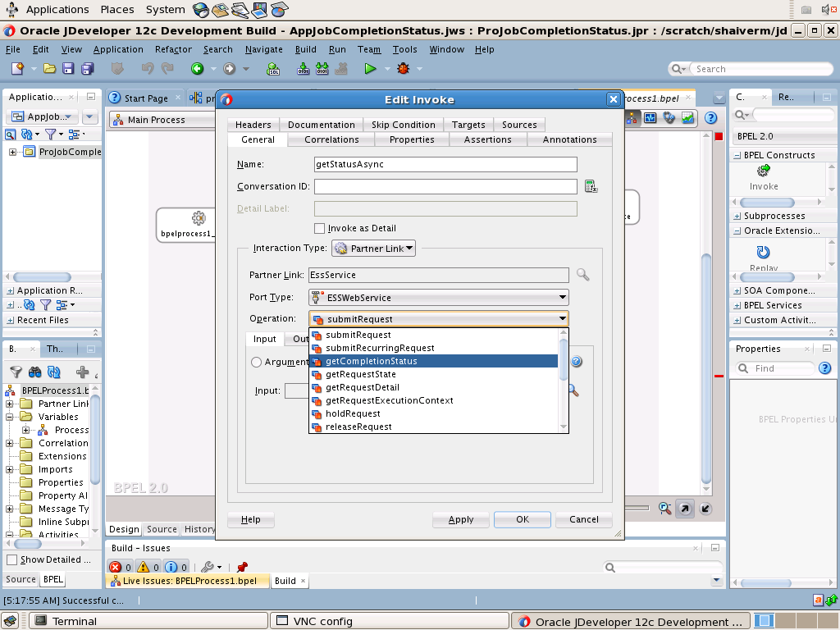Click the SQL database toolbar icon
Screen dimensions: 840x630
tap(274, 69)
